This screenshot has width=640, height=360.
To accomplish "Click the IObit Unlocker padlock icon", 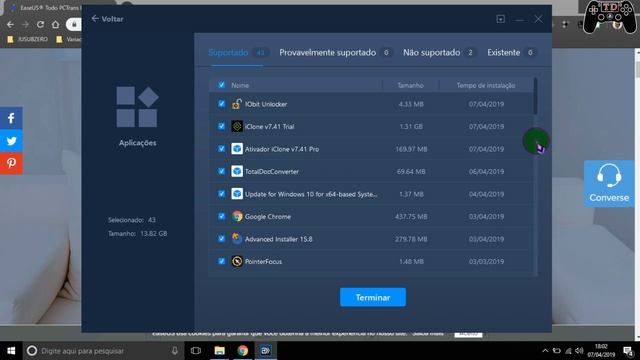I will 237,104.
